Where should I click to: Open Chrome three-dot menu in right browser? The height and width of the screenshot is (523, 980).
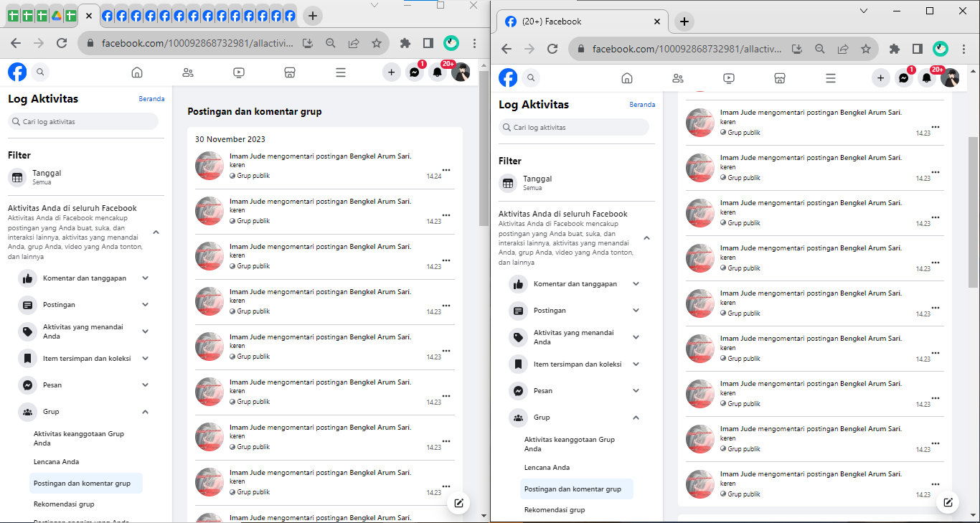[964, 49]
